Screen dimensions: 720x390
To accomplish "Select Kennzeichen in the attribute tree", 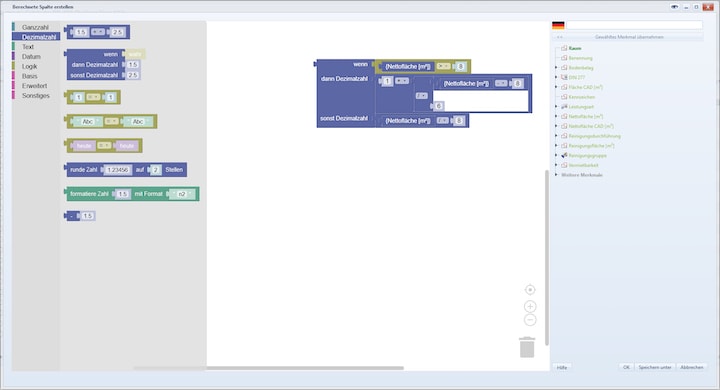I will click(x=581, y=97).
